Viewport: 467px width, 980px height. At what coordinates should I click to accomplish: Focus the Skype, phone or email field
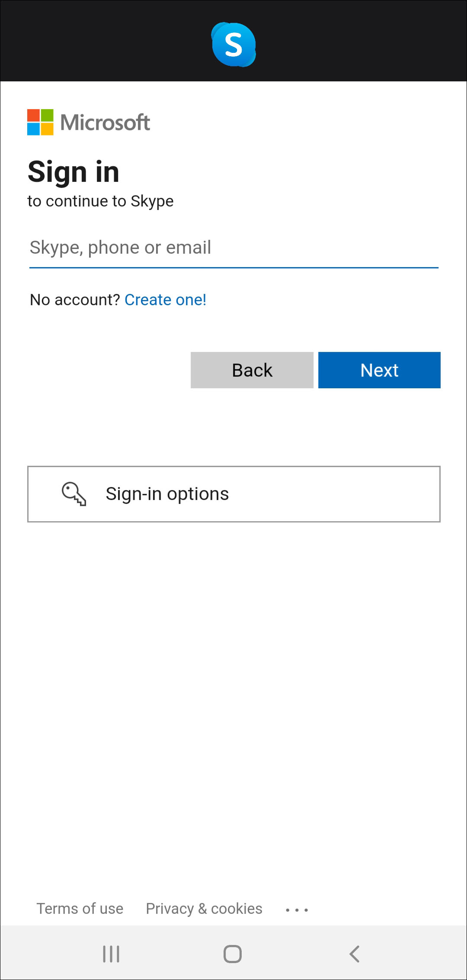tap(233, 248)
